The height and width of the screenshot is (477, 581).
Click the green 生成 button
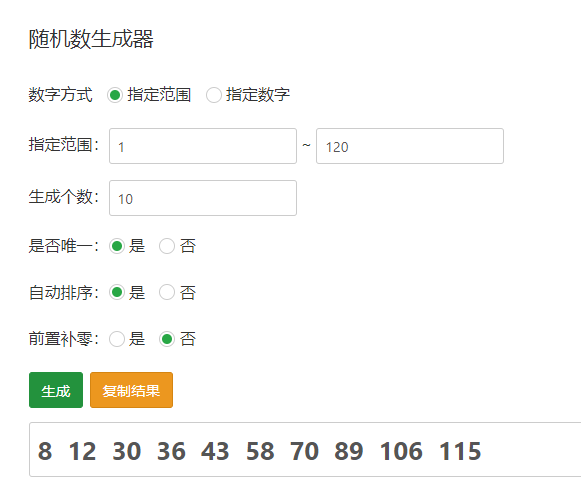click(56, 390)
